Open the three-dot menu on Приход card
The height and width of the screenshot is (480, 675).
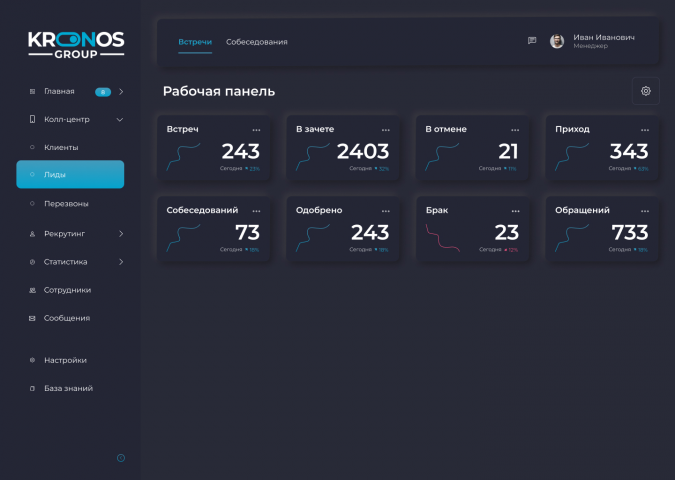[x=645, y=130]
